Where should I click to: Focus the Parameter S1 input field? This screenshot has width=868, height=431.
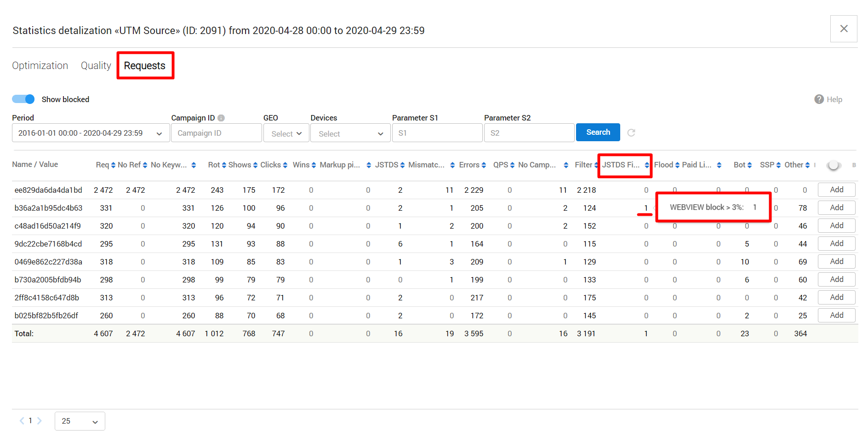(437, 133)
